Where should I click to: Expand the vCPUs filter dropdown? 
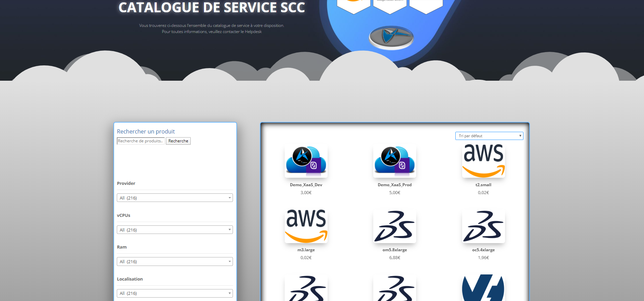(x=175, y=230)
